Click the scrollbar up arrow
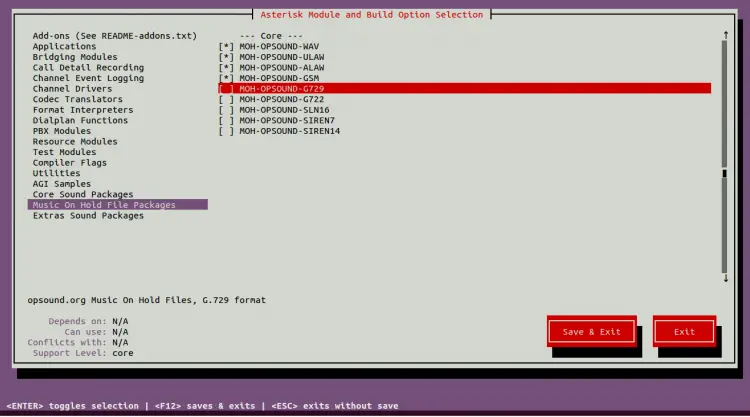 726,35
